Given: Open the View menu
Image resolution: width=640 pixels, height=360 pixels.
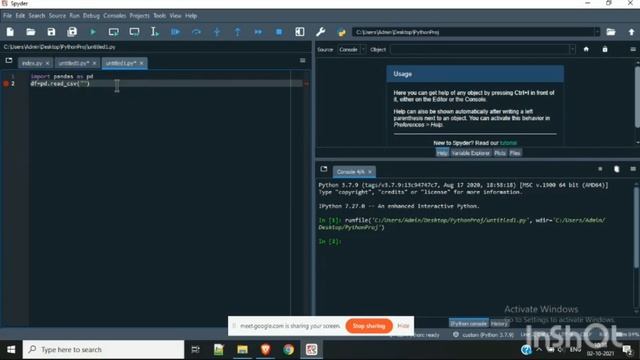Looking at the screenshot, I should pos(176,16).
